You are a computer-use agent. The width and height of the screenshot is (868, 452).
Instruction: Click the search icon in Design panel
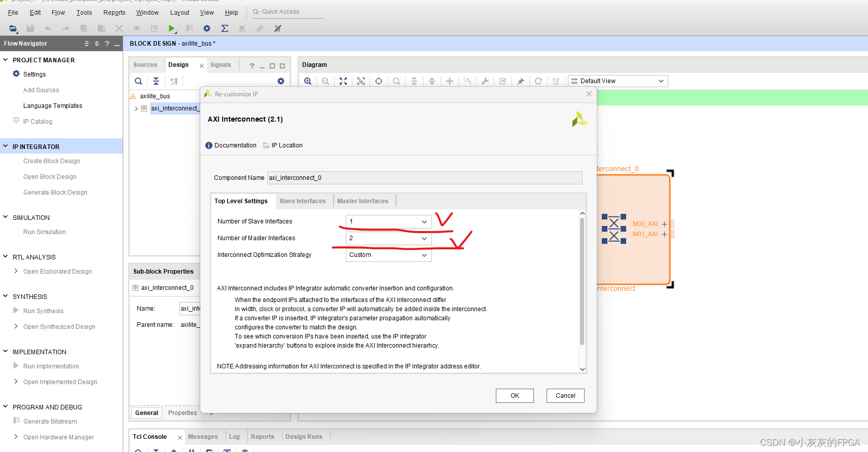138,81
